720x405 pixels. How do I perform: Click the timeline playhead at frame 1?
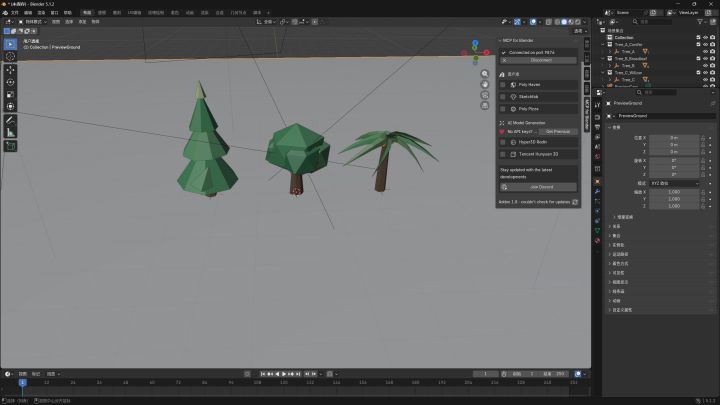pyautogui.click(x=22, y=382)
